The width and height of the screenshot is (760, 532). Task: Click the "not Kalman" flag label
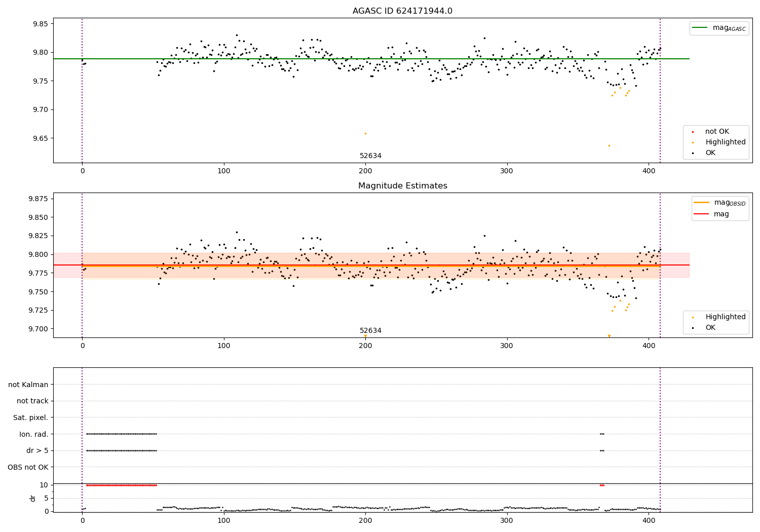[x=28, y=385]
